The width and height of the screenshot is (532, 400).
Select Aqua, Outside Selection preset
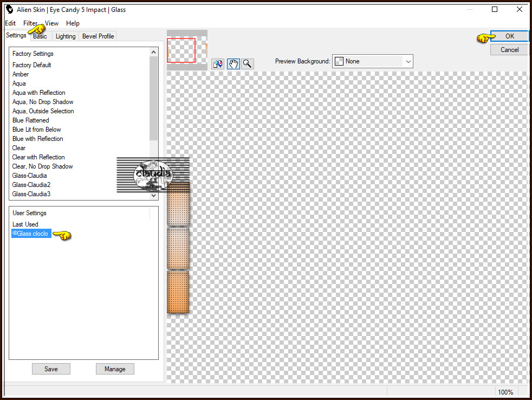point(43,111)
